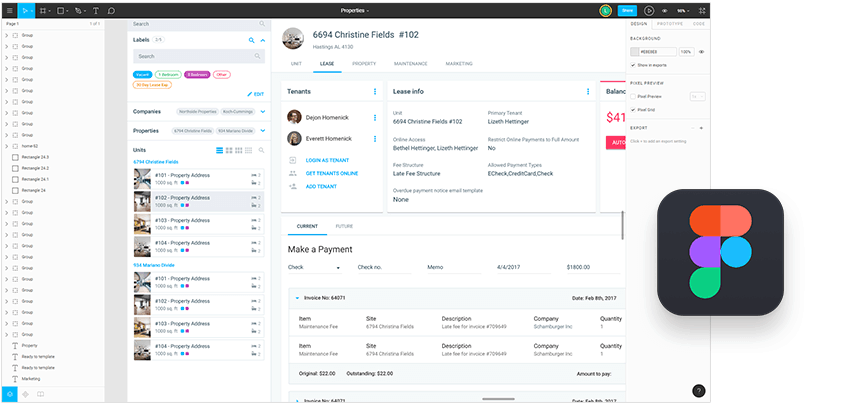Toggle the 30 Day Lease Exp chip
The height and width of the screenshot is (403, 848).
coord(152,85)
